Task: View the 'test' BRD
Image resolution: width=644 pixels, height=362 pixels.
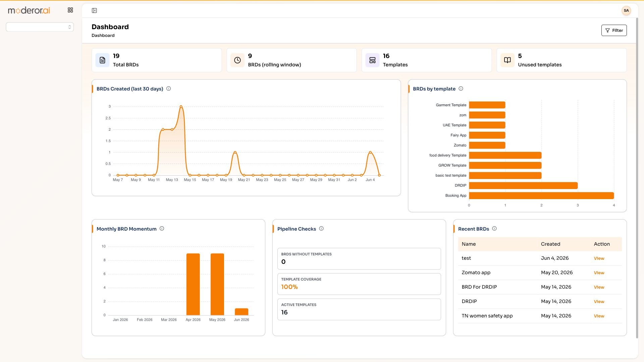Action: click(599, 258)
